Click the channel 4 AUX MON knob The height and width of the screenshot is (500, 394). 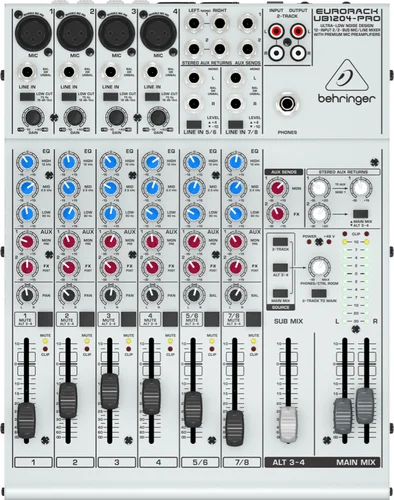point(152,242)
